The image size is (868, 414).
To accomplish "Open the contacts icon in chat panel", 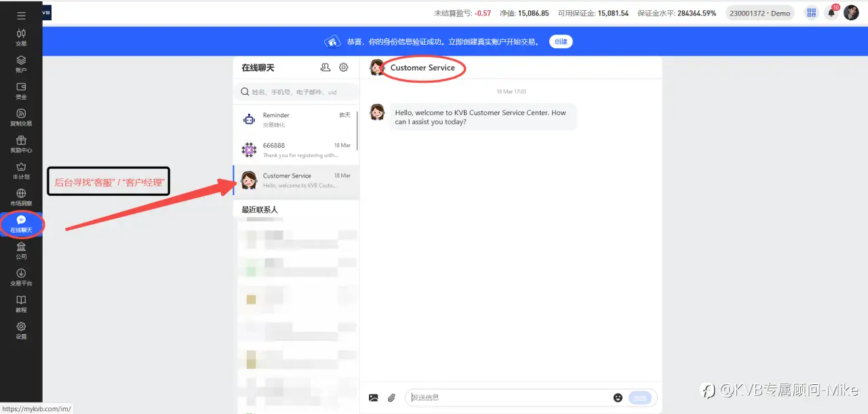I will [325, 67].
